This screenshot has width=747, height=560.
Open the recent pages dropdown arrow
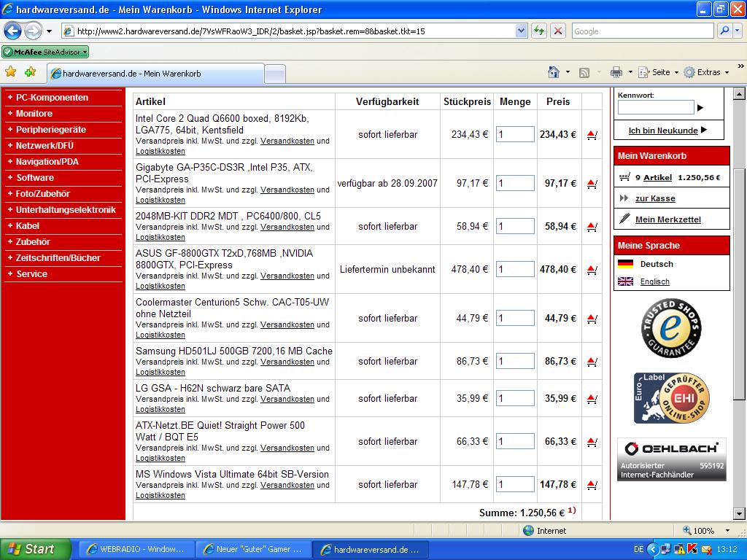49,31
